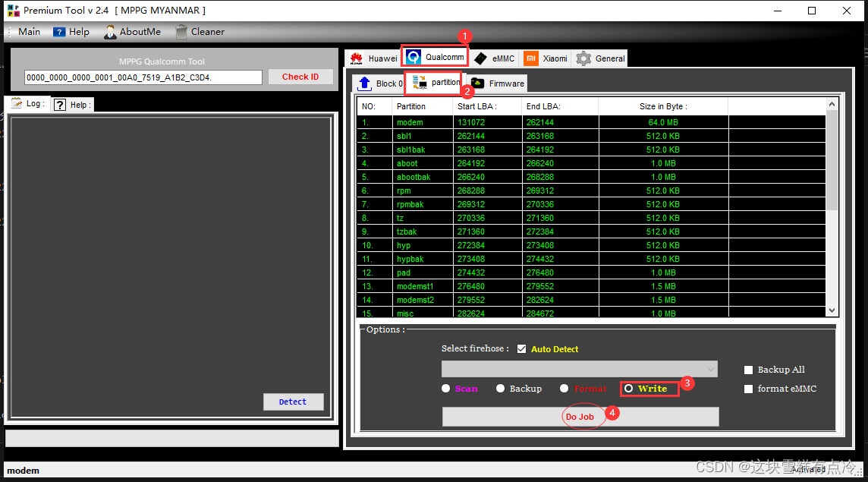Open the AboutMe menu
The image size is (868, 482).
point(133,32)
